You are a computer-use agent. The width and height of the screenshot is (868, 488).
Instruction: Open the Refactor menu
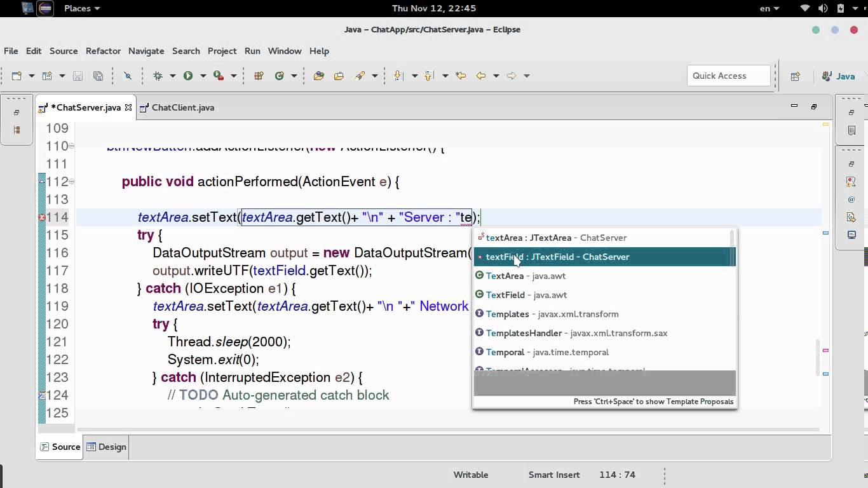click(x=103, y=51)
